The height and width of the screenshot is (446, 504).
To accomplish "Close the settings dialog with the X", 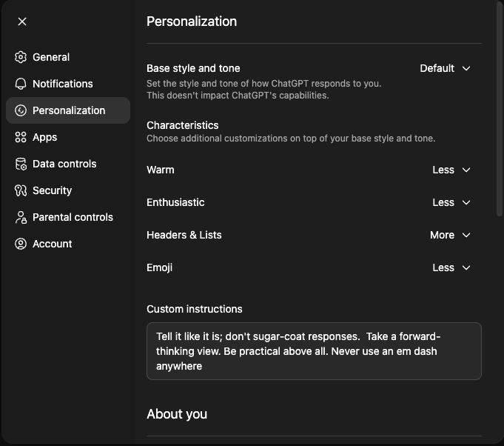I will [x=22, y=21].
